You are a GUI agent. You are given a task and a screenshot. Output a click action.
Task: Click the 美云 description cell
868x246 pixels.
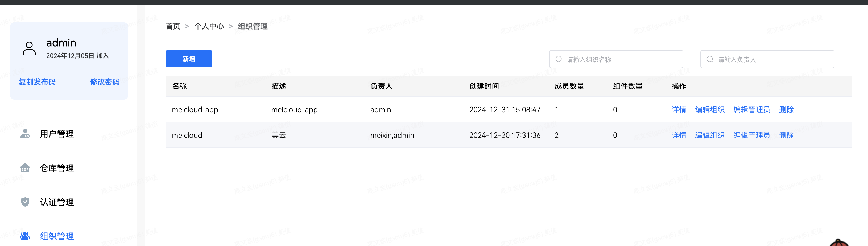pos(279,135)
